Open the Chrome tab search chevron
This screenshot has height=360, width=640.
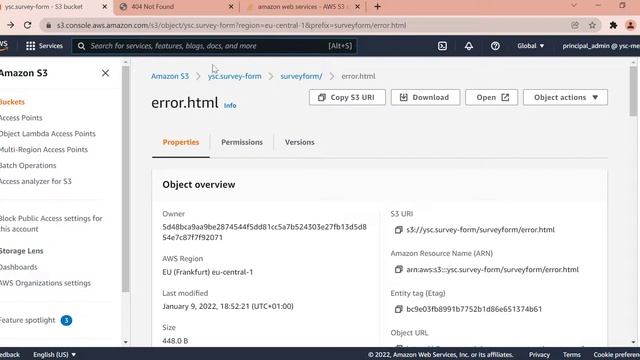tap(574, 6)
